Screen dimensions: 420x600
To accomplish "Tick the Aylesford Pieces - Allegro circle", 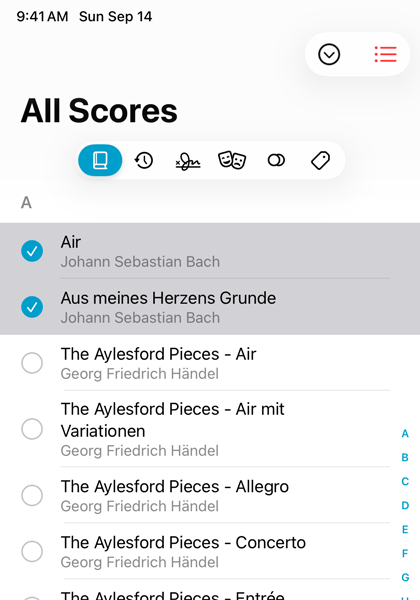I will pyautogui.click(x=32, y=496).
